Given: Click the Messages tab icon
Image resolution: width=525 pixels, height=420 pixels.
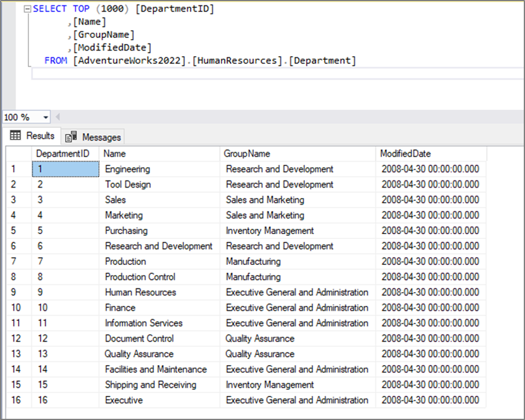Looking at the screenshot, I should (71, 136).
